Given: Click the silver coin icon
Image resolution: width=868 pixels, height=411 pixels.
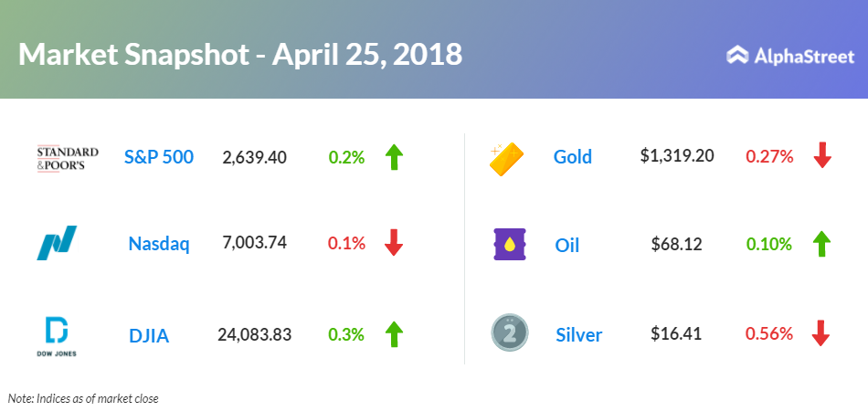Looking at the screenshot, I should tap(507, 333).
